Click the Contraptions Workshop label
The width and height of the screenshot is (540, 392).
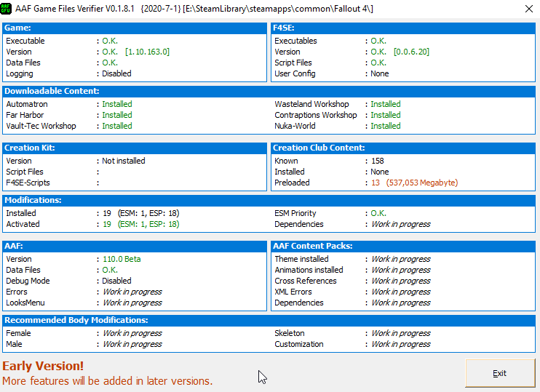315,115
